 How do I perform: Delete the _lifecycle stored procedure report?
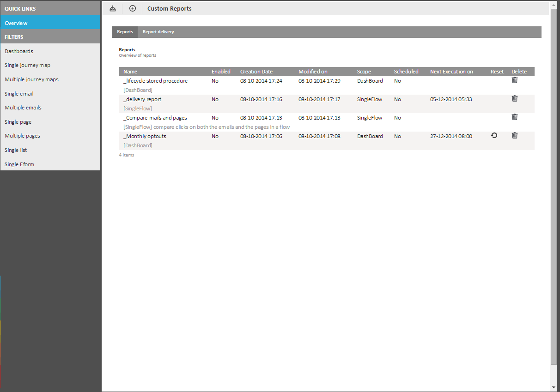(515, 80)
